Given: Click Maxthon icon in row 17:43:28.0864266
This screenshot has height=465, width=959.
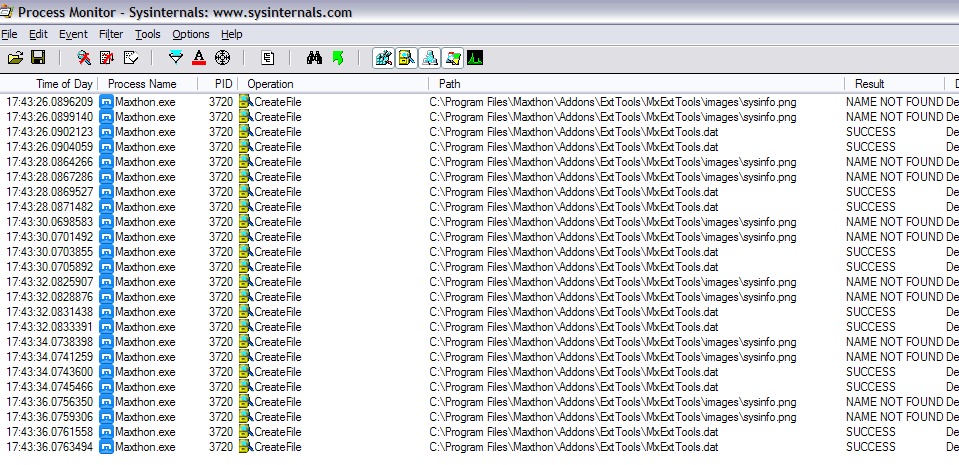Looking at the screenshot, I should click(x=106, y=162).
